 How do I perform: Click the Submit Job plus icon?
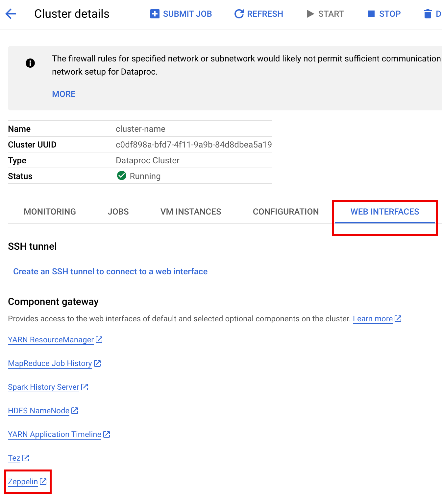[155, 14]
